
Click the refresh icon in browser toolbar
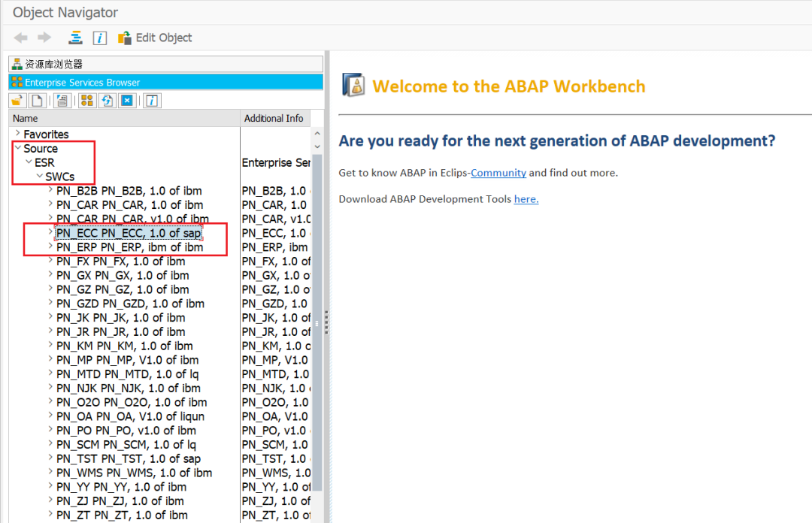[108, 101]
